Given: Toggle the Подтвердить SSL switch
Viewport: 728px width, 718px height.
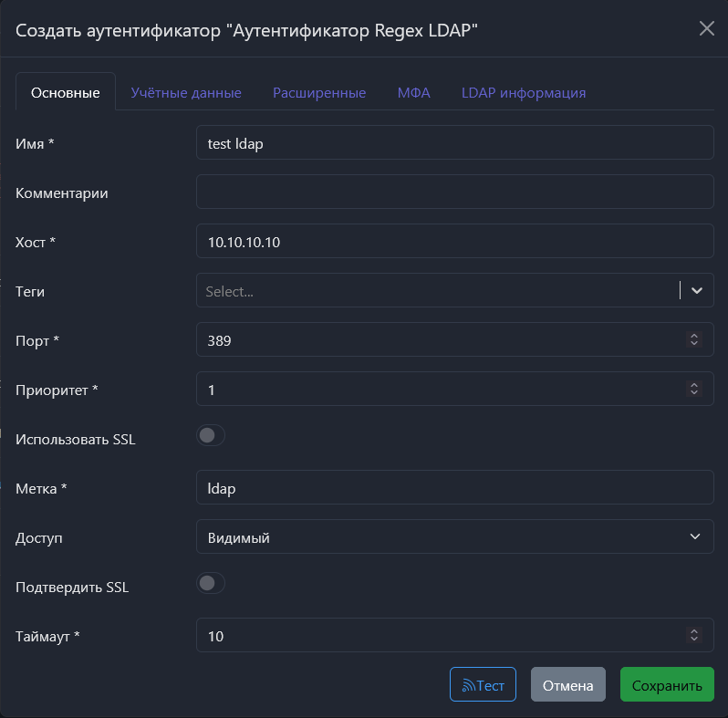Looking at the screenshot, I should tap(211, 584).
